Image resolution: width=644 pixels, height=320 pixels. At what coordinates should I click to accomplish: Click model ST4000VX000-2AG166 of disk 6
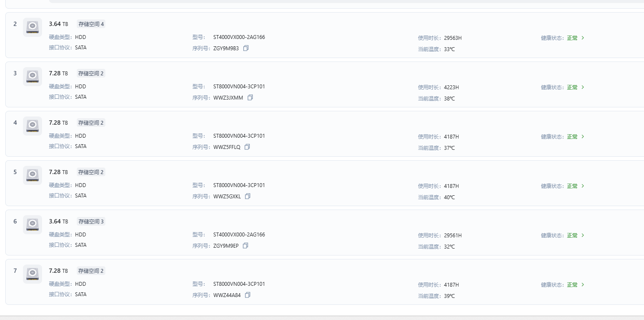pyautogui.click(x=239, y=235)
